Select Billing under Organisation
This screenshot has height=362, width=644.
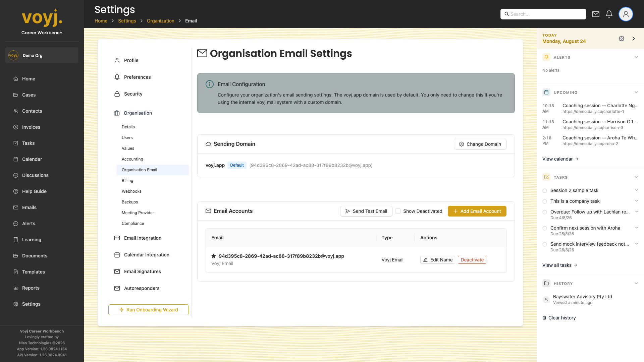(153, 181)
